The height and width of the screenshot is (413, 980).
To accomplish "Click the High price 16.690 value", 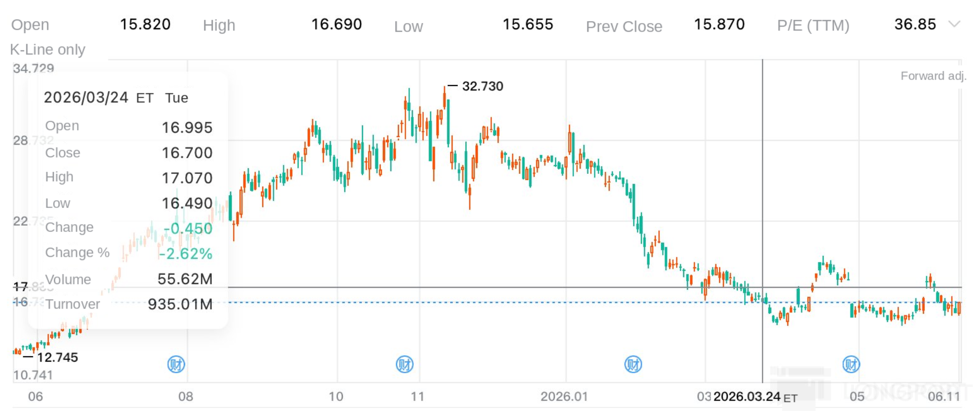I will coord(337,24).
